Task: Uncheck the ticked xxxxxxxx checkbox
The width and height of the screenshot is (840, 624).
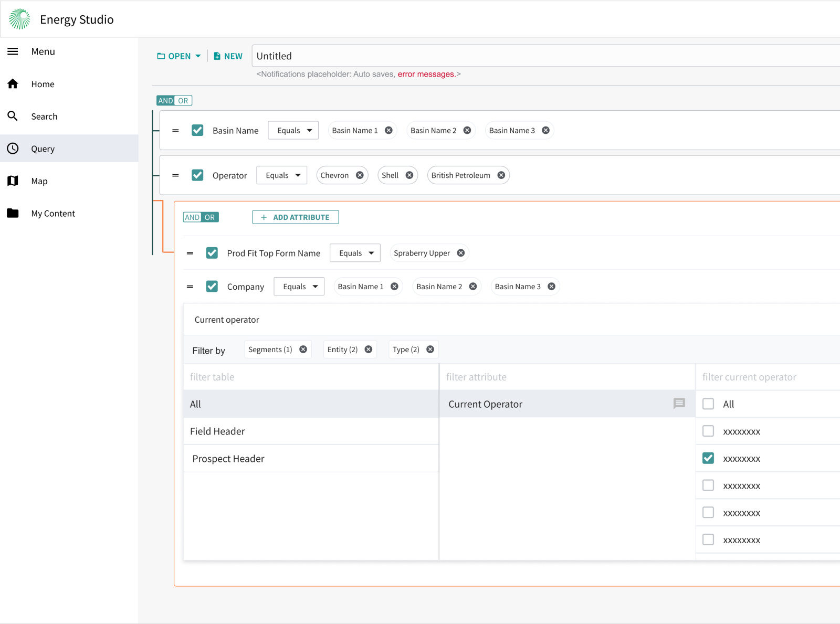Action: tap(708, 458)
